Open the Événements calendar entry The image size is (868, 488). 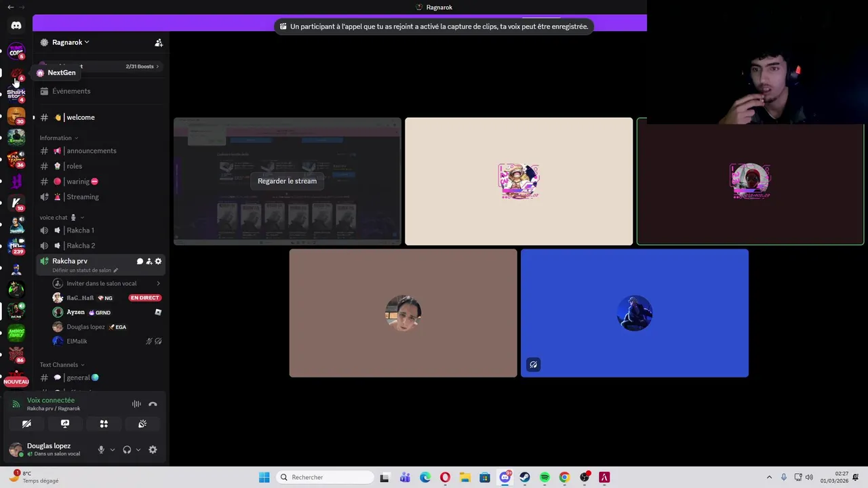100,91
